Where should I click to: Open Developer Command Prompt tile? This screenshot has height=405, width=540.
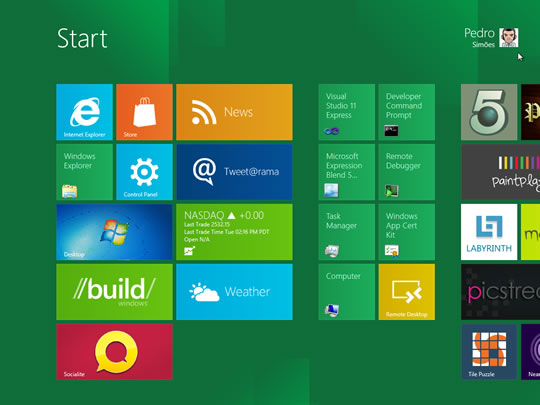pyautogui.click(x=407, y=112)
